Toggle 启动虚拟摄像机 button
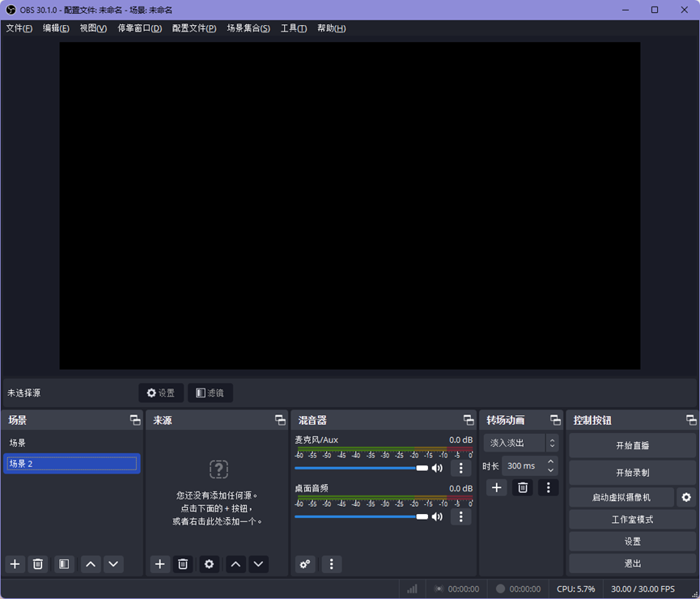 [x=622, y=497]
